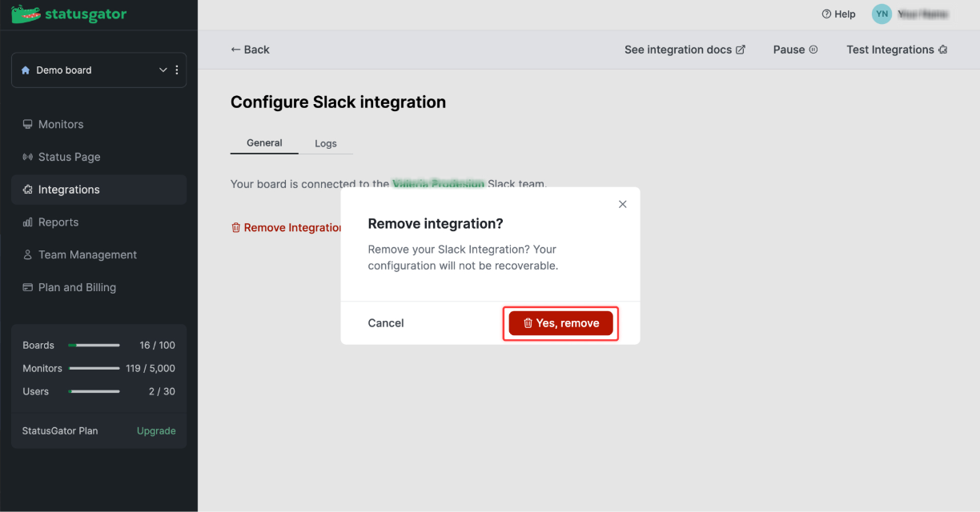Cancel the integration removal

point(386,323)
